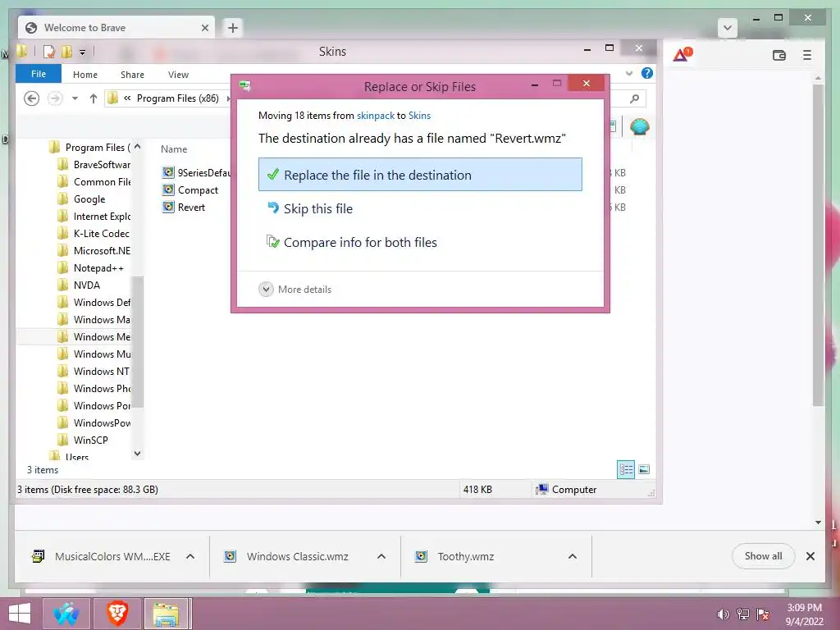Image resolution: width=840 pixels, height=630 pixels.
Task: Select the Compact skin file
Action: 190,189
